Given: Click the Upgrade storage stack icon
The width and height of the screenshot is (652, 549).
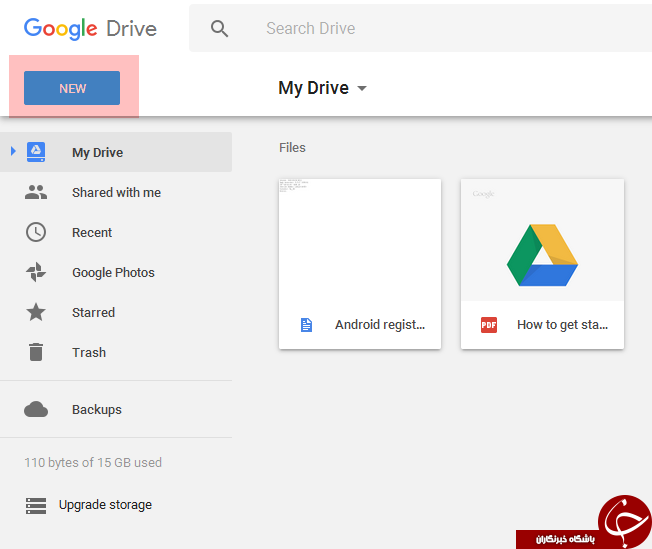Looking at the screenshot, I should (36, 505).
